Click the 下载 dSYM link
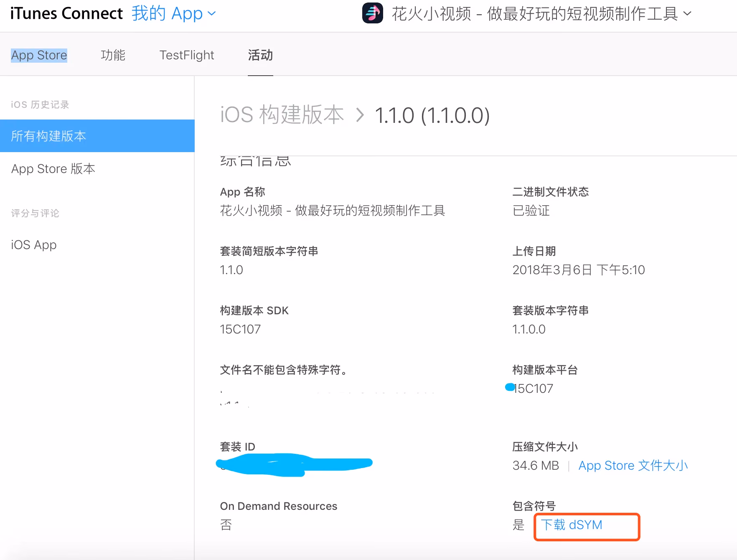 click(x=572, y=525)
